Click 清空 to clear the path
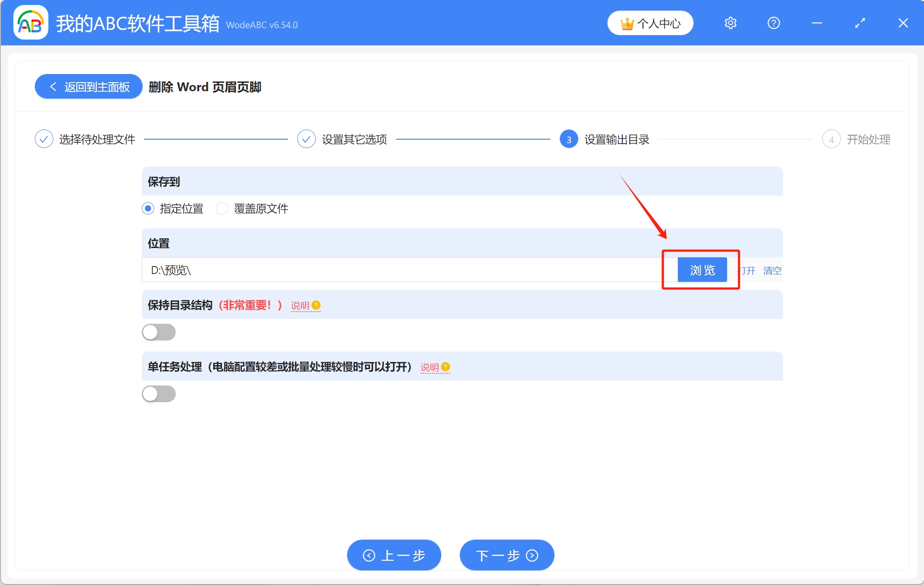This screenshot has width=924, height=585. click(x=773, y=270)
